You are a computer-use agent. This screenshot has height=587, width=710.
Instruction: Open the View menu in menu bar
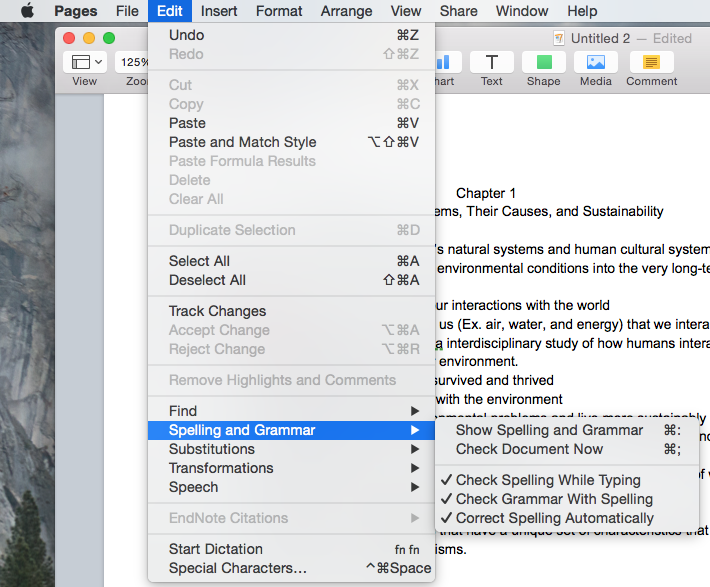click(406, 11)
